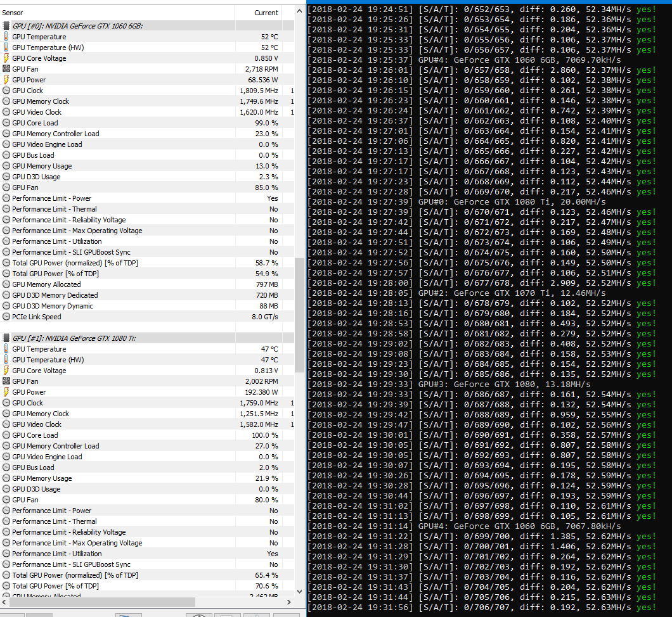The width and height of the screenshot is (672, 617).
Task: Click the terminal timestamp '2018-02-24 19:24:51'
Action: coord(361,10)
